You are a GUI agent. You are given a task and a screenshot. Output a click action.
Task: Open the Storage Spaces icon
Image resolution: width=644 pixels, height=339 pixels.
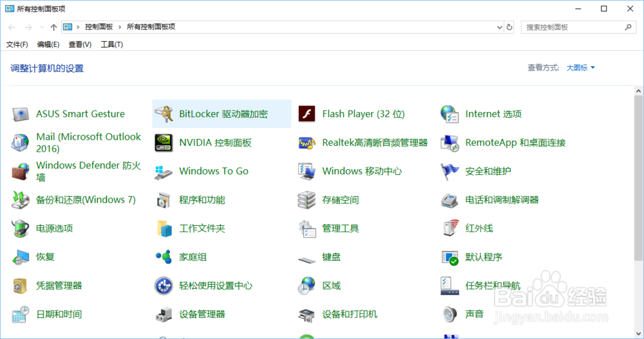(x=307, y=200)
